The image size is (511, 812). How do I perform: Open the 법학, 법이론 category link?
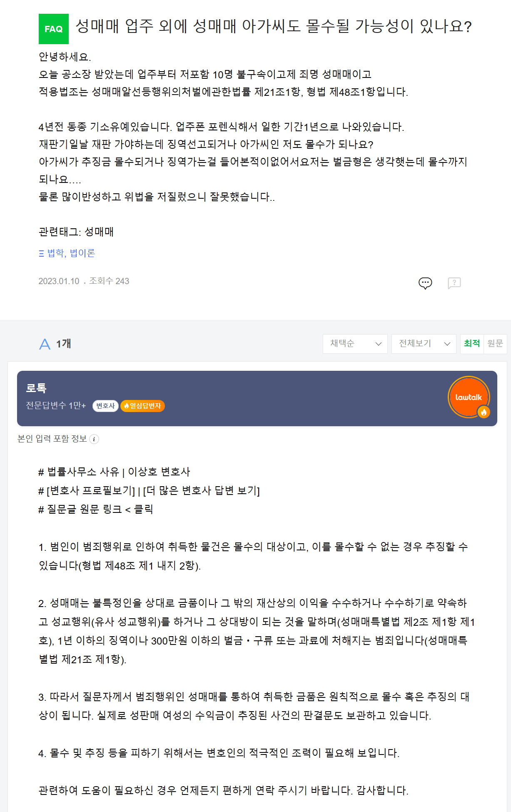click(x=71, y=253)
